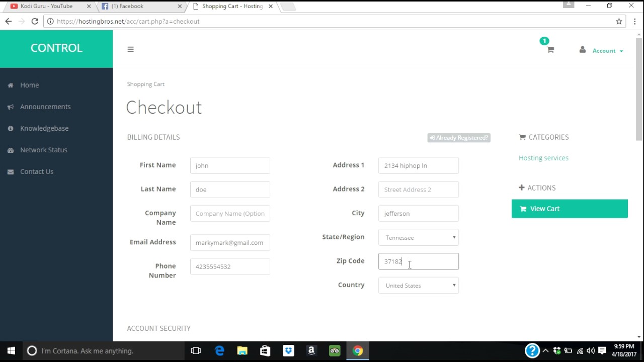Open the Account dropdown menu
This screenshot has width=644, height=362.
[x=607, y=51]
